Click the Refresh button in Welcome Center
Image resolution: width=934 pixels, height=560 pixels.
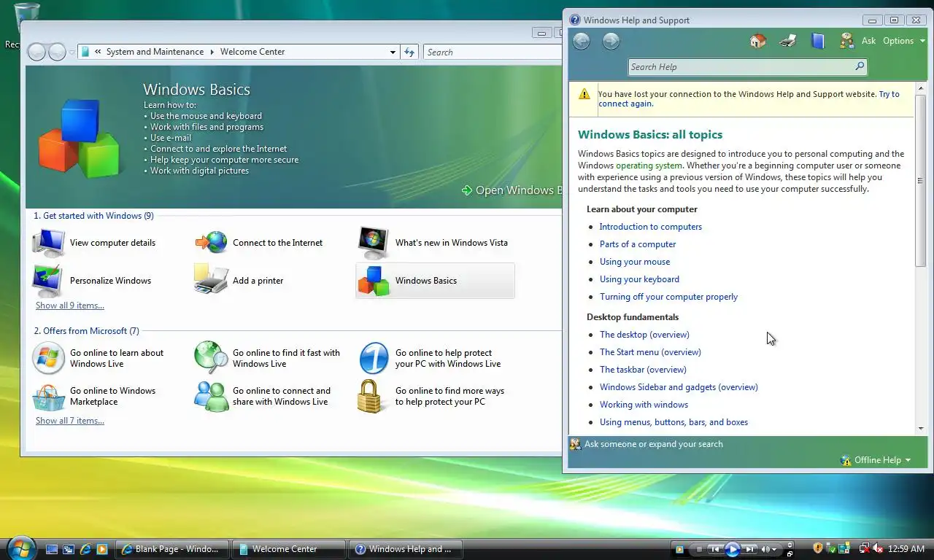409,52
